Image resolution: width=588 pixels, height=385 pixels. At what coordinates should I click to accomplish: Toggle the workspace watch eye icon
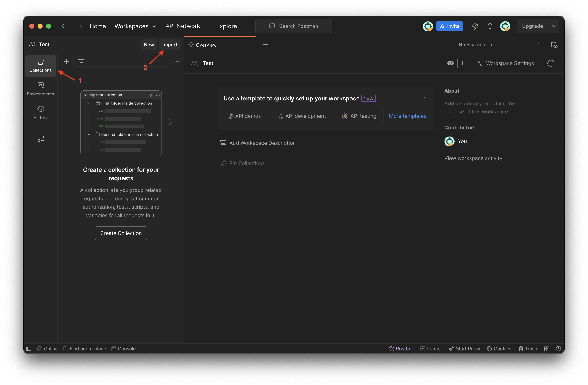tap(450, 63)
